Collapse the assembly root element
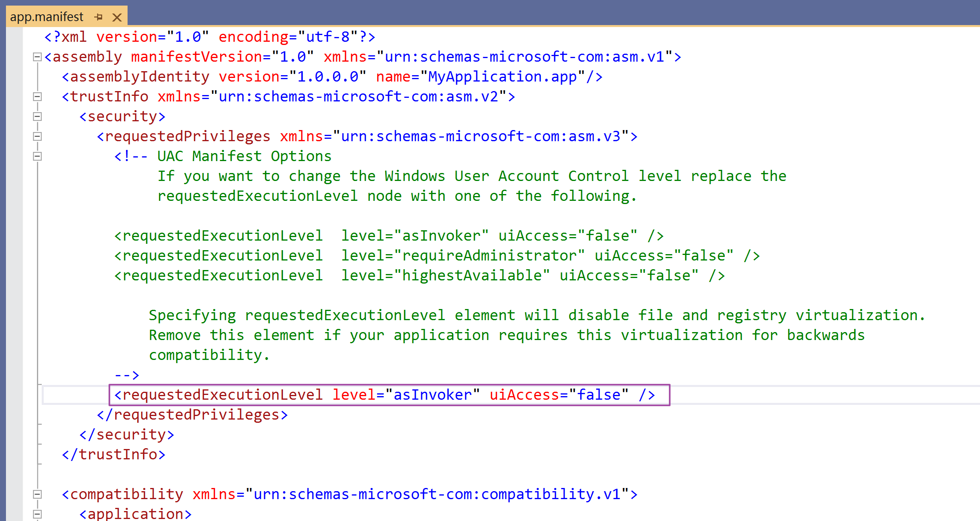Image resolution: width=980 pixels, height=521 pixels. tap(37, 57)
